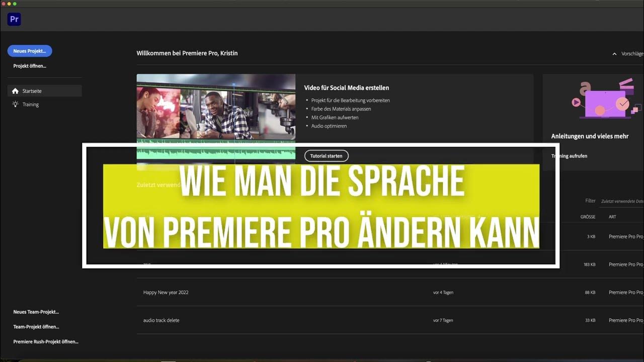Open the audio track delete project
Viewport: 644px width, 362px height.
[162, 320]
